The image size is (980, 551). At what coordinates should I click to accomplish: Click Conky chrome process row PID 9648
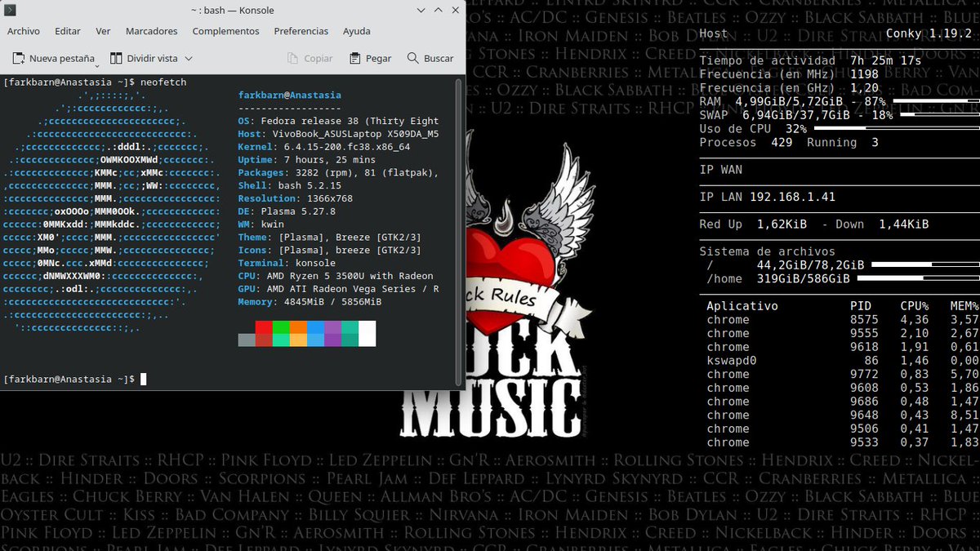(x=842, y=415)
